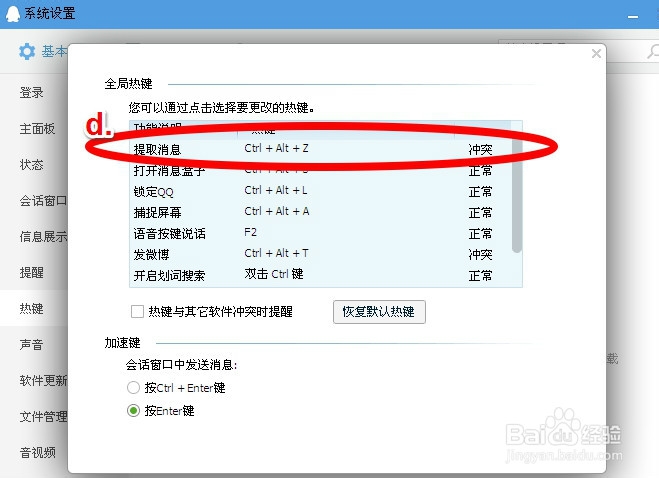Screen dimensions: 659x478
Task: Open the 状态 settings section
Action: pos(32,164)
